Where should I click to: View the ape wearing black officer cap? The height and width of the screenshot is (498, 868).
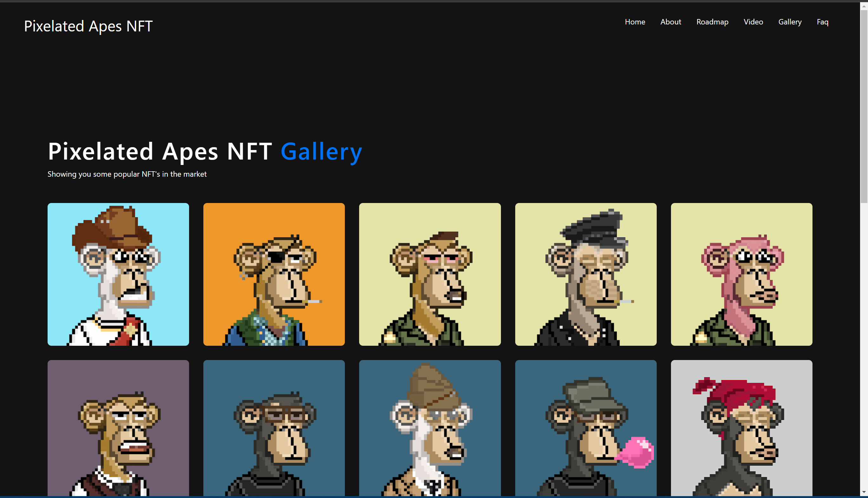pos(586,274)
